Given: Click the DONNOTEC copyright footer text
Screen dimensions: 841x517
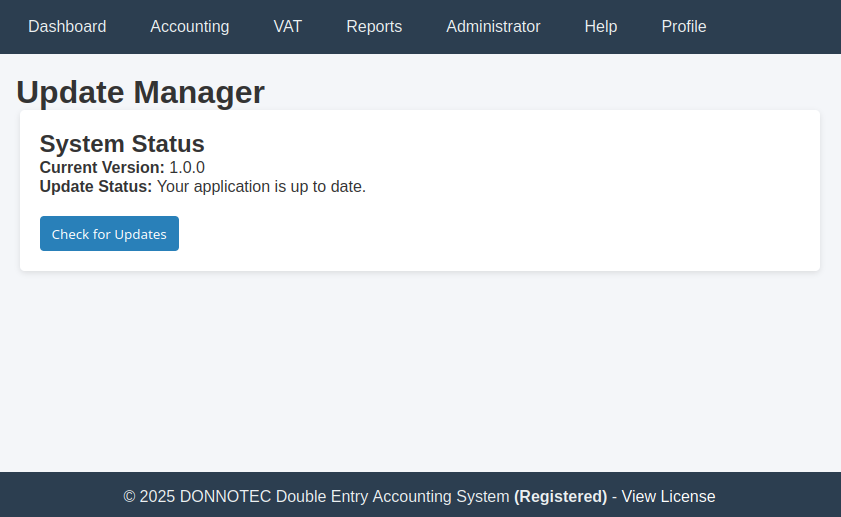Looking at the screenshot, I should coord(316,496).
